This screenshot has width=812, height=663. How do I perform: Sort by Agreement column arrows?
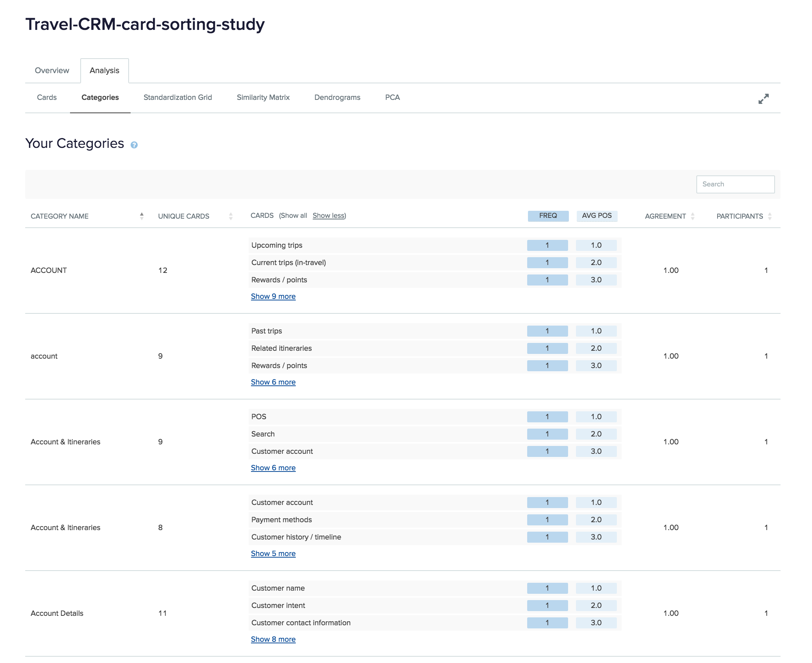692,216
